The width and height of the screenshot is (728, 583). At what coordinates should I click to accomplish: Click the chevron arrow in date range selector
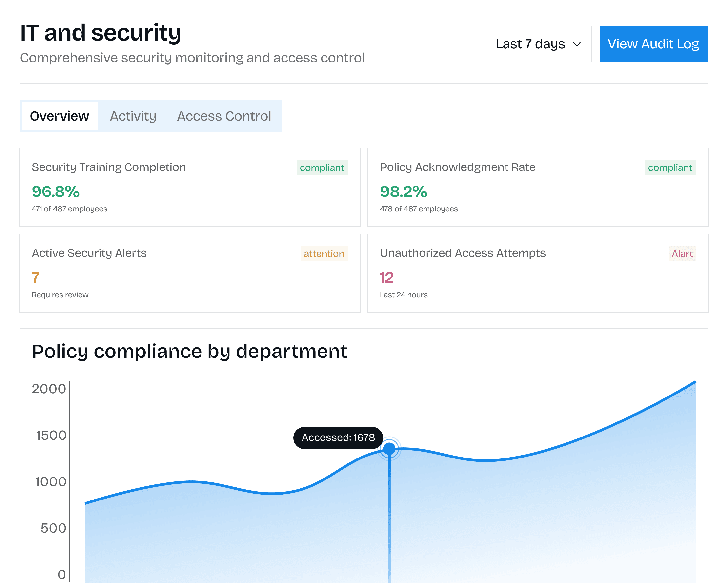577,44
